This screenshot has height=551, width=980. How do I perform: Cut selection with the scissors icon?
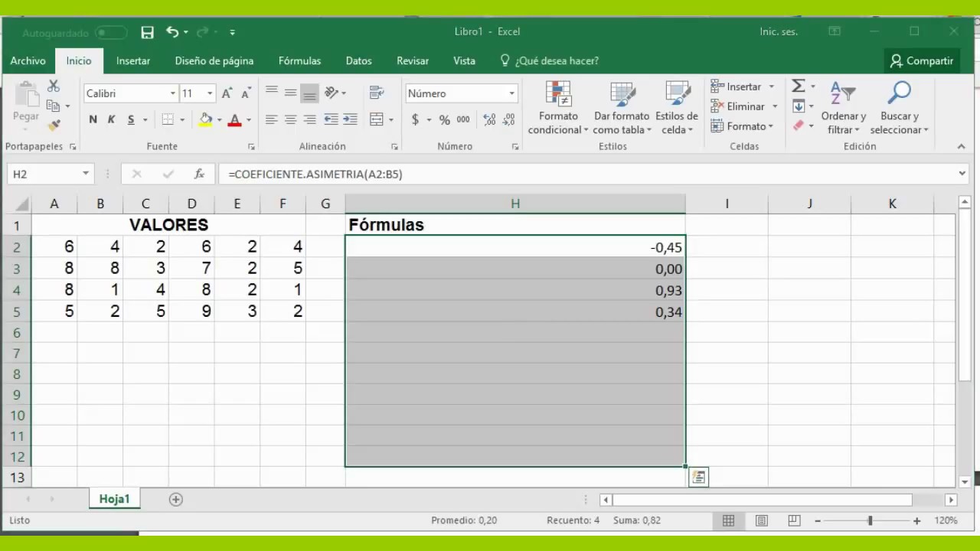tap(54, 86)
